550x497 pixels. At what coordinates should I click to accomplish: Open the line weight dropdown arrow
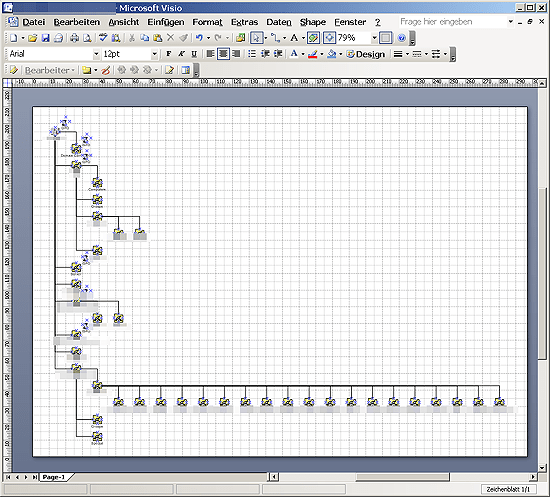pos(407,54)
